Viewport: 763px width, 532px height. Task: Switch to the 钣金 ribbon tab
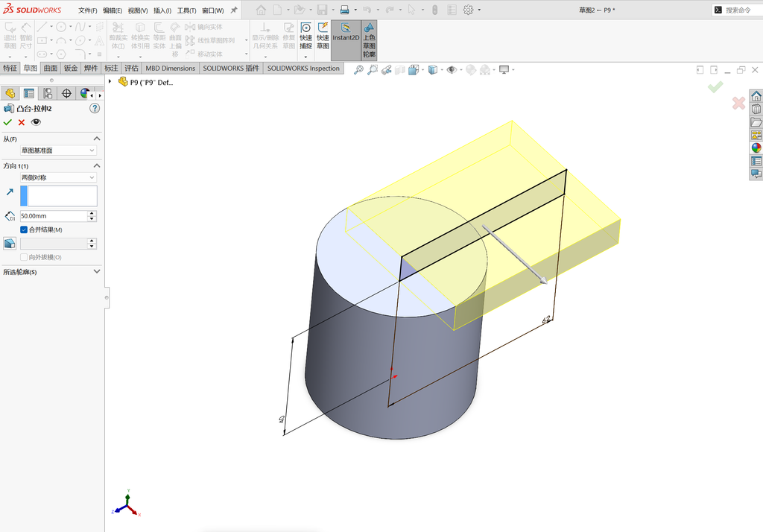click(71, 68)
